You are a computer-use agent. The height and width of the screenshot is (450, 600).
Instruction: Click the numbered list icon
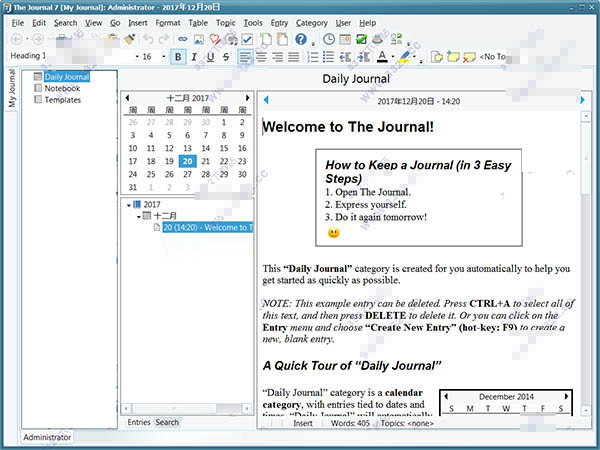[313, 57]
